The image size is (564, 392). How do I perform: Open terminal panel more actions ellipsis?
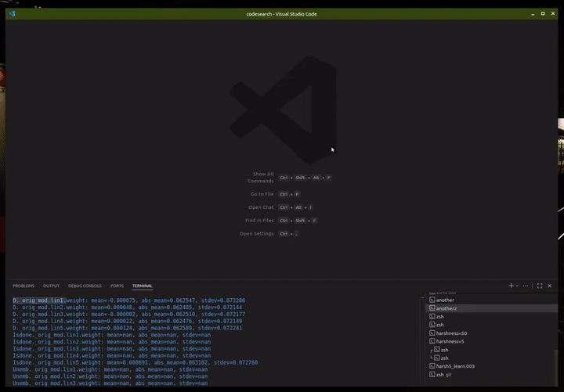point(526,286)
